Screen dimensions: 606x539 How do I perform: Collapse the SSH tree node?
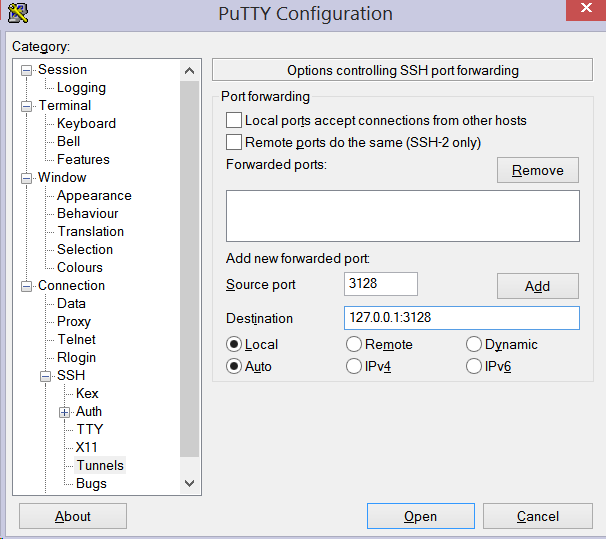pyautogui.click(x=45, y=376)
